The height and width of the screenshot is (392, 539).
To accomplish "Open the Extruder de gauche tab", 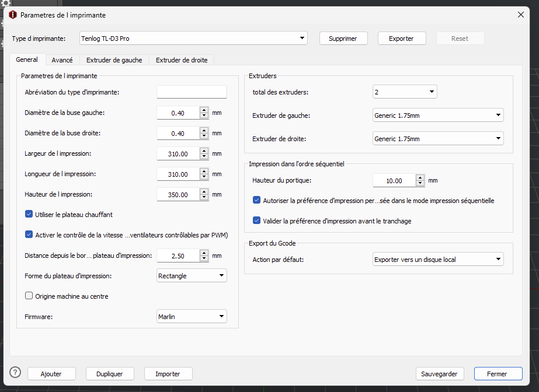I will pyautogui.click(x=114, y=60).
